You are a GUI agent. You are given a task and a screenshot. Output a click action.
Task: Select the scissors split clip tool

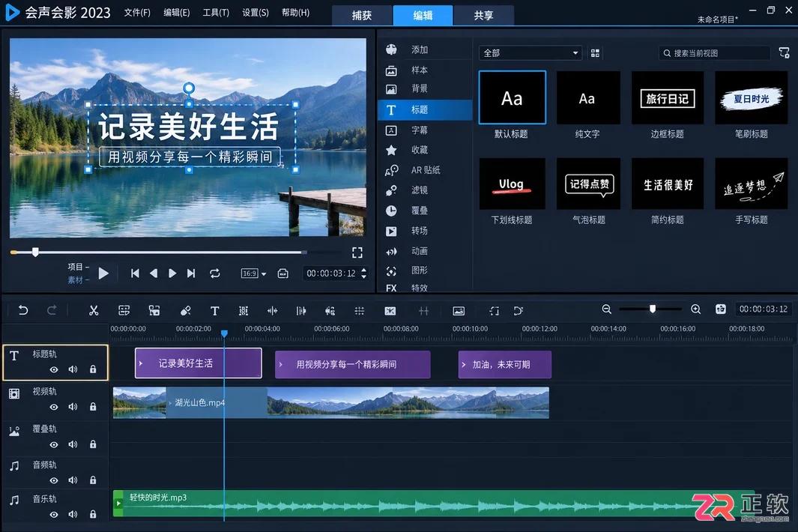(x=94, y=310)
